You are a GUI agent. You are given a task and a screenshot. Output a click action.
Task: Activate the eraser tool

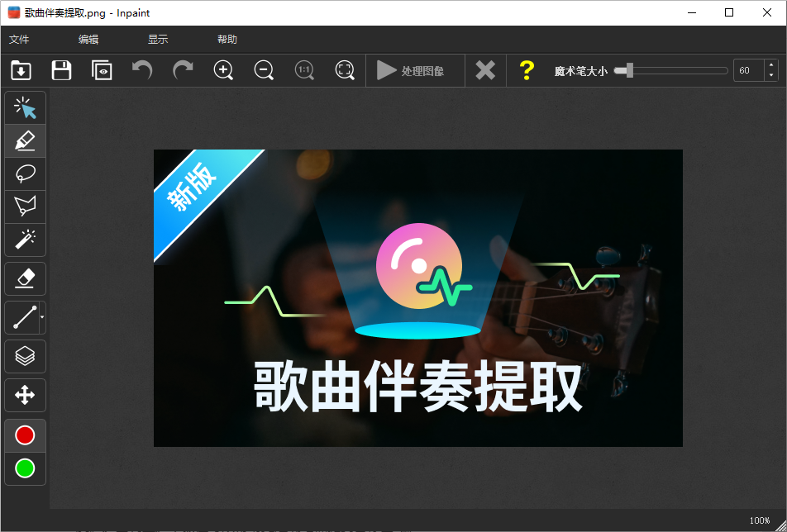tap(25, 278)
